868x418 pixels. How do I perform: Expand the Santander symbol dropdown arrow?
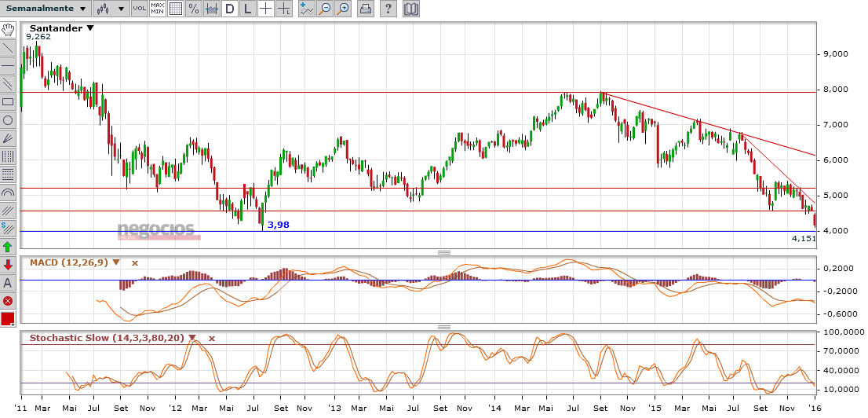coord(90,27)
